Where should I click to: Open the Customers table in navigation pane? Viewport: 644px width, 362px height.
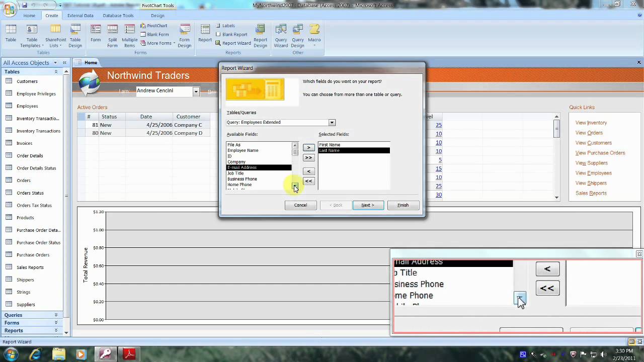27,81
